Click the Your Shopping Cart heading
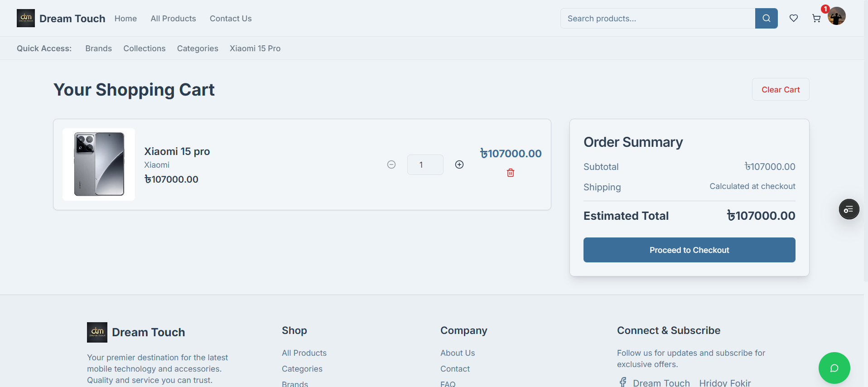The height and width of the screenshot is (387, 868). (x=134, y=90)
